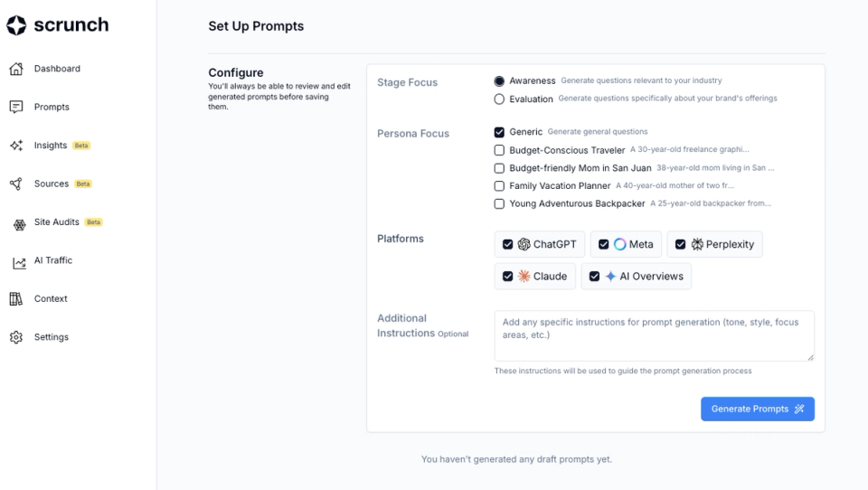Select the Awareness radio option

tap(499, 80)
